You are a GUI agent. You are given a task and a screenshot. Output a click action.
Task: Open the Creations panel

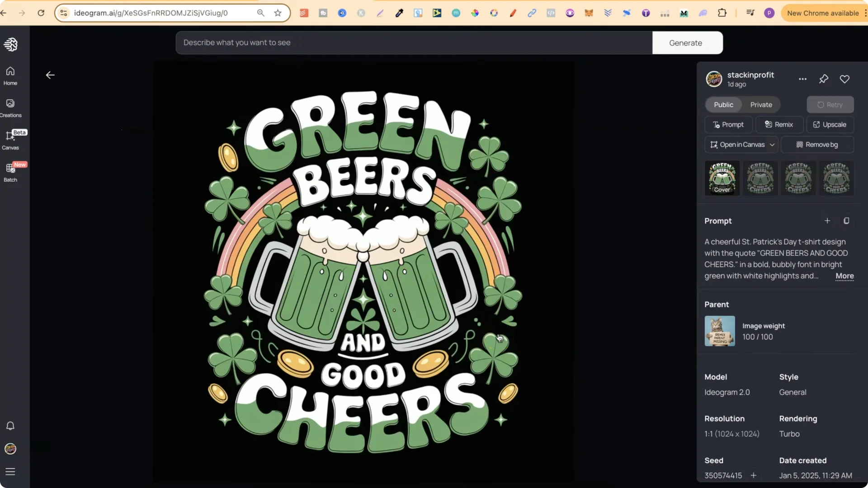pos(10,108)
